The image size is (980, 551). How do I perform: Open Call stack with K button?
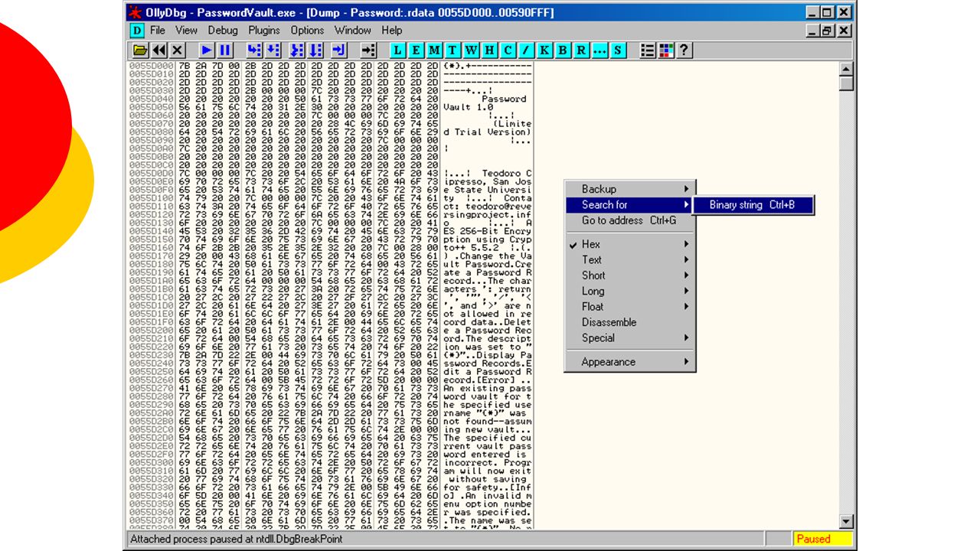(544, 51)
